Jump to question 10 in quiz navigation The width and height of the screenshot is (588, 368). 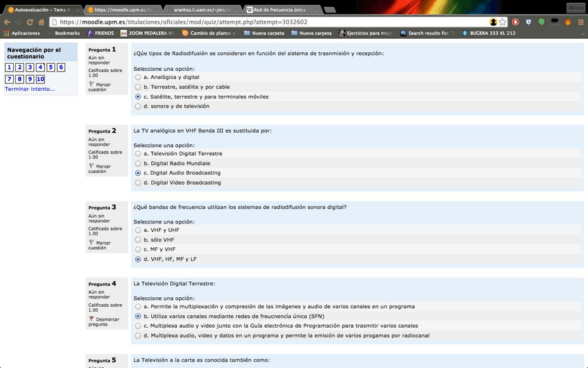40,79
